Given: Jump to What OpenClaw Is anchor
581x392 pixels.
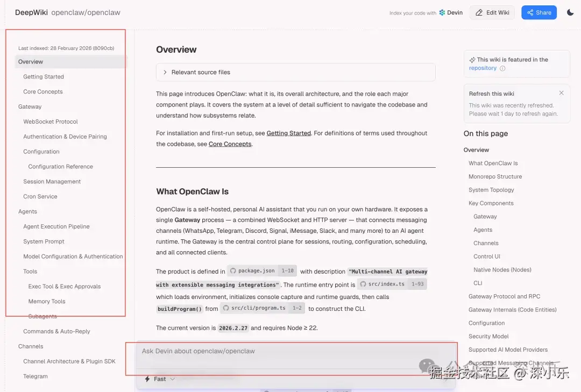Looking at the screenshot, I should (493, 163).
